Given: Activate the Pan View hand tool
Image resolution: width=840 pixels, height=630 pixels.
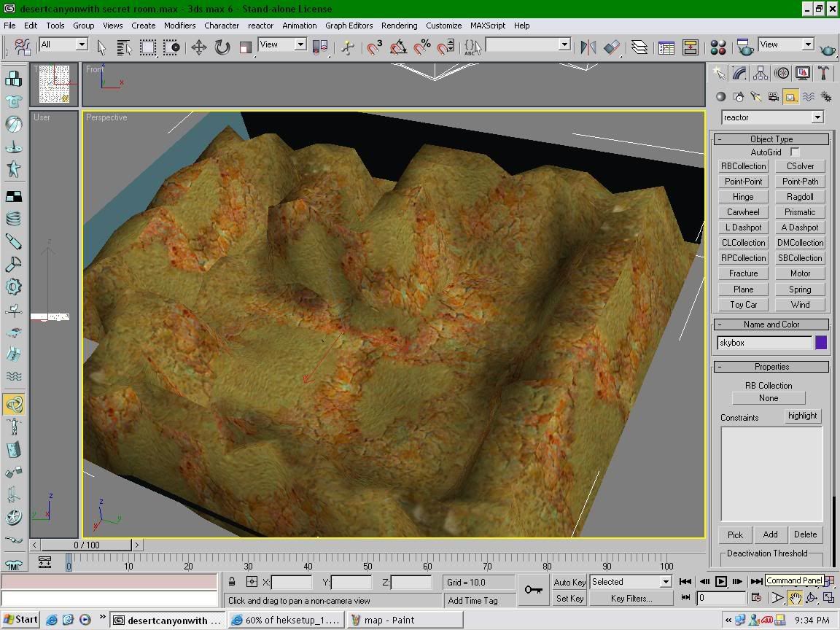Looking at the screenshot, I should (x=795, y=598).
